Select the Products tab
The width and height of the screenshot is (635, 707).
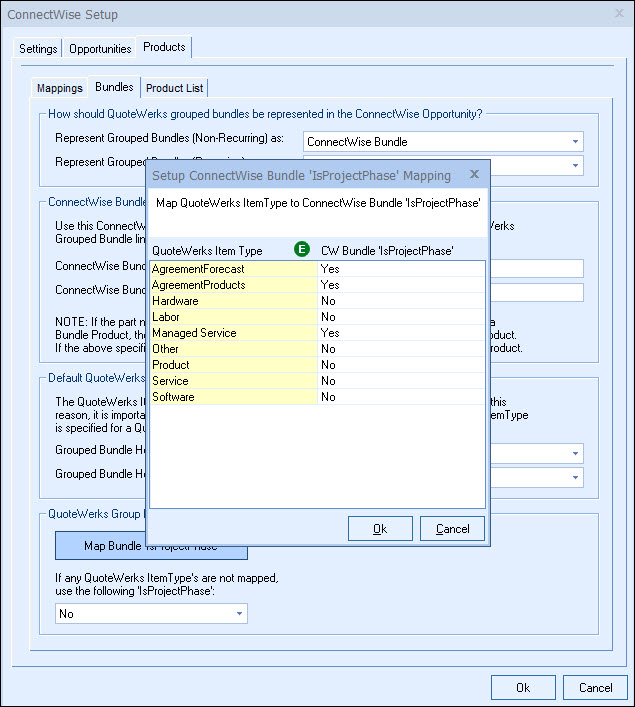click(x=164, y=47)
